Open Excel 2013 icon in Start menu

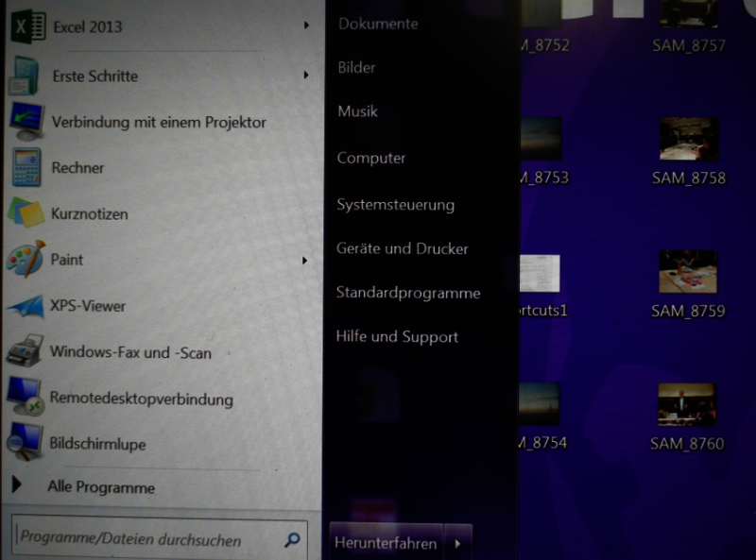click(x=28, y=26)
